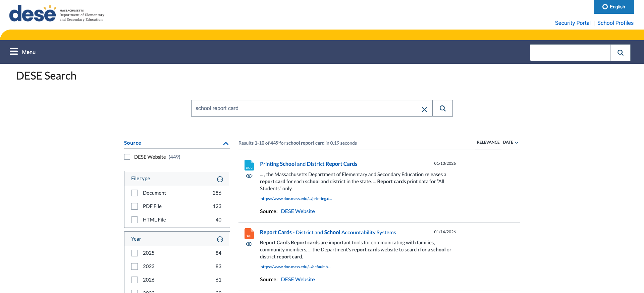
Task: Open the Security Portal link
Action: (573, 23)
